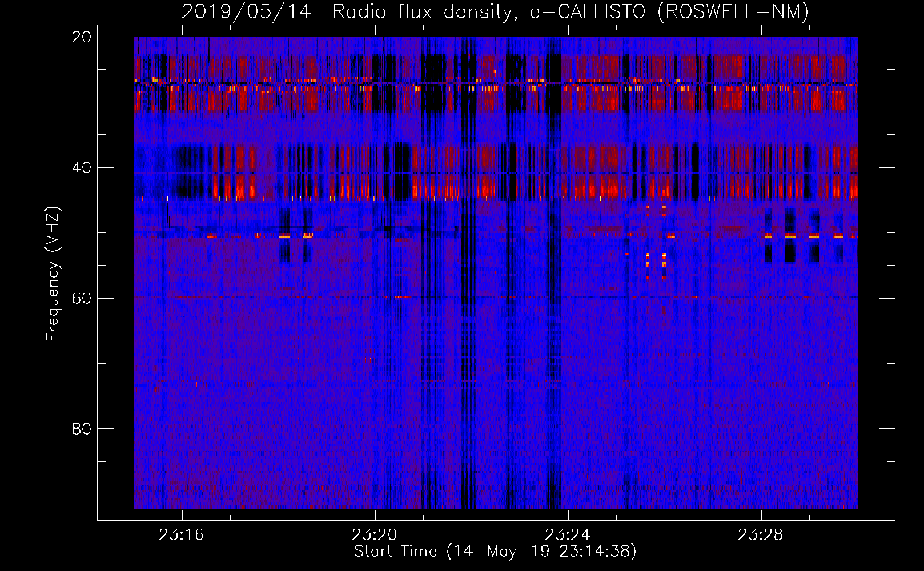Click the 20 frequency tick label

click(82, 37)
